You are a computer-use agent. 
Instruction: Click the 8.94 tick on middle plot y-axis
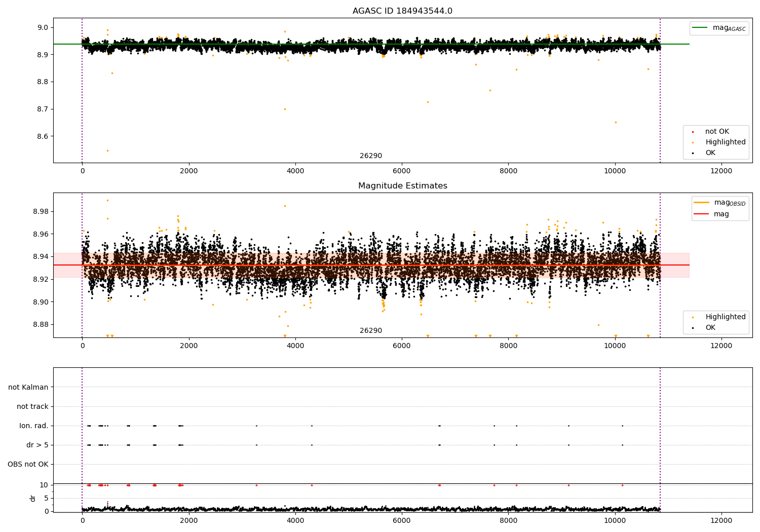tap(41, 256)
